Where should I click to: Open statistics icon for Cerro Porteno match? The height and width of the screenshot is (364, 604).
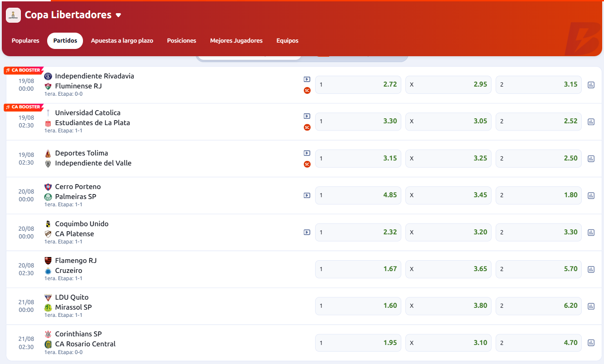click(x=591, y=195)
